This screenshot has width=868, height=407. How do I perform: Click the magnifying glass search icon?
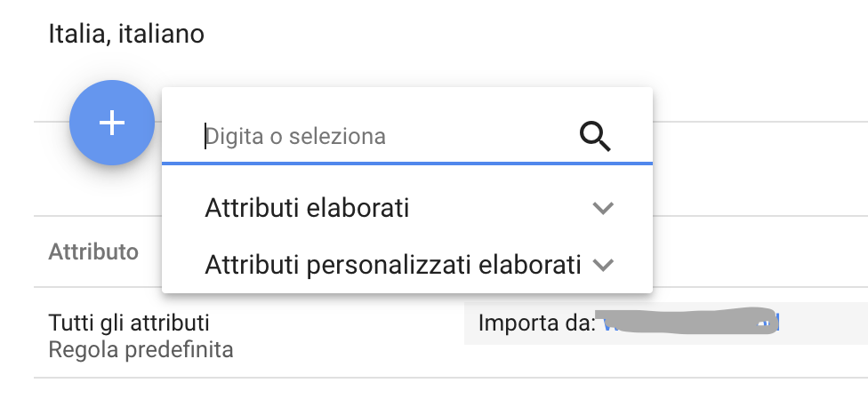pos(595,136)
